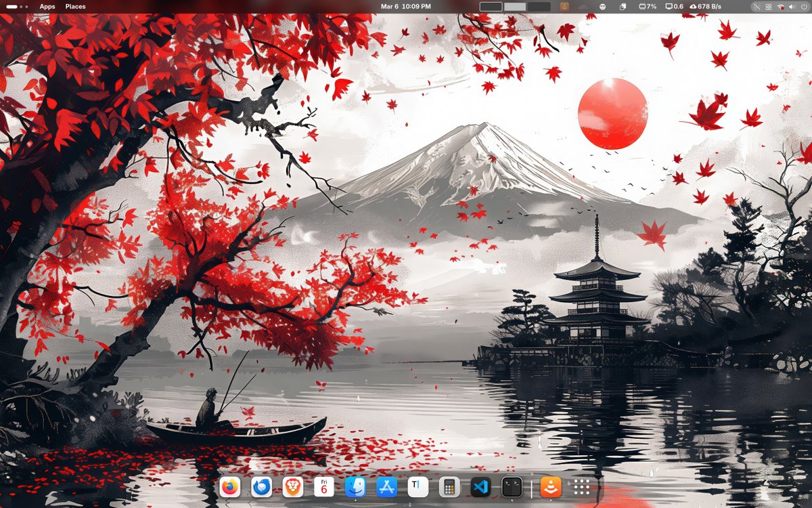Open the text editor dock icon
Viewport: 812px width, 508px height.
point(418,487)
